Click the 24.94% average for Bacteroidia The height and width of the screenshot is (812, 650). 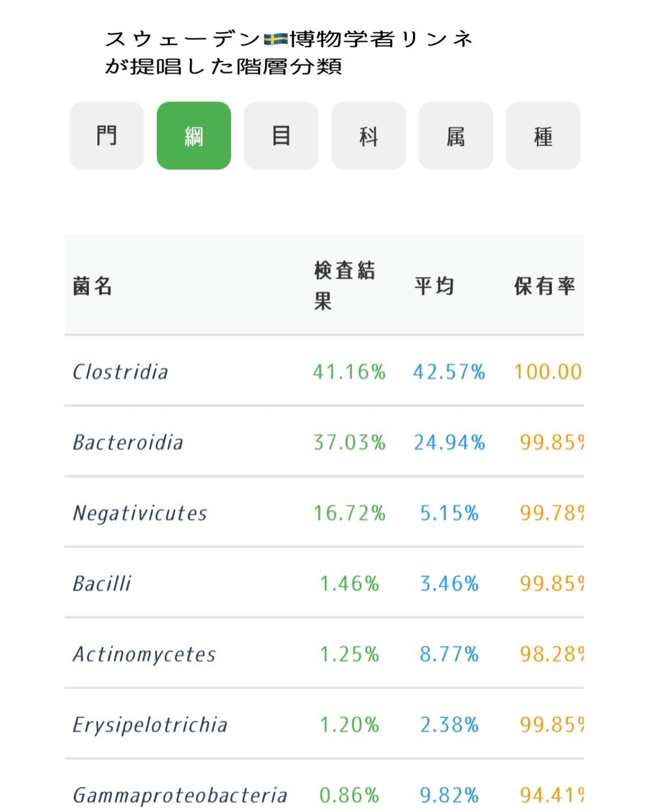[x=449, y=442]
